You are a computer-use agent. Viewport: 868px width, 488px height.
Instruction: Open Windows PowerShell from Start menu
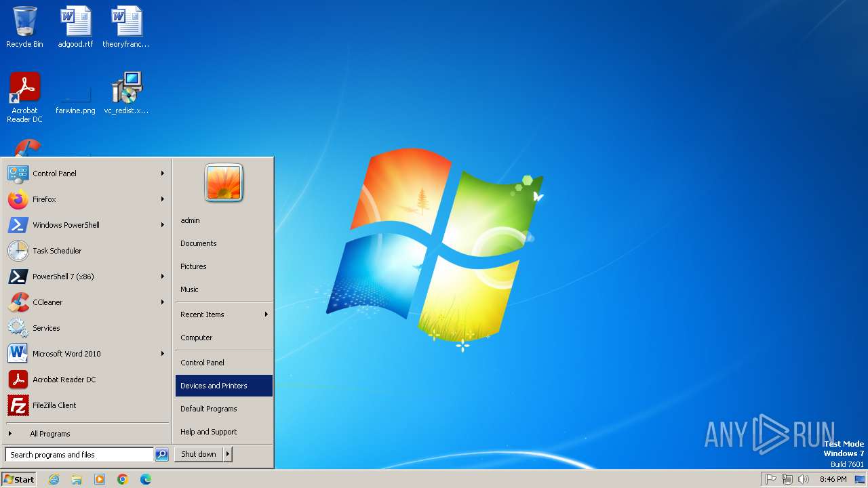point(87,225)
